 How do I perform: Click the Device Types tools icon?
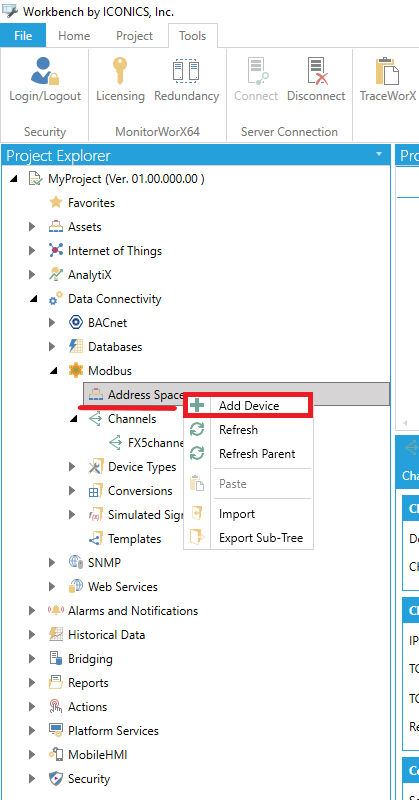pyautogui.click(x=95, y=466)
